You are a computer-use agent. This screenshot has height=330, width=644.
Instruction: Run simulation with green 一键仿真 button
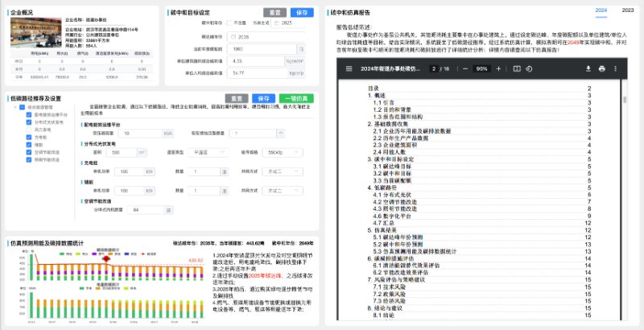point(296,98)
